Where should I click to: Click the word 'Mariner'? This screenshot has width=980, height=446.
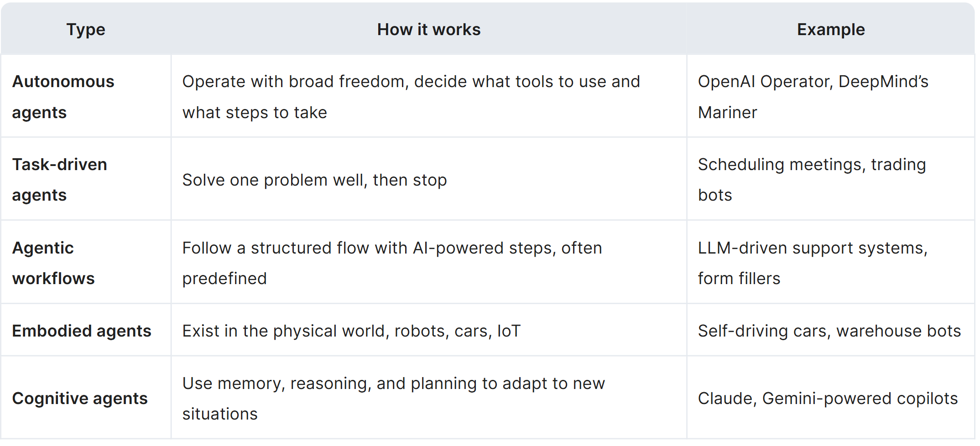(x=727, y=113)
